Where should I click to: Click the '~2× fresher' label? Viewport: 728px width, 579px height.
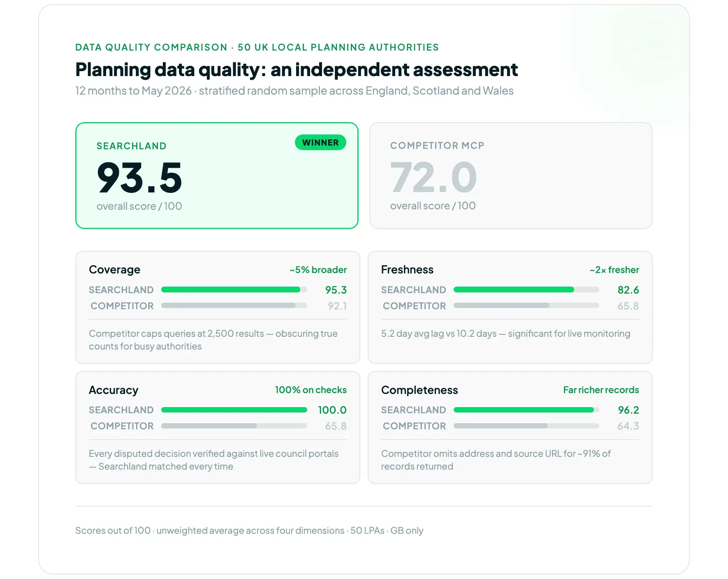click(614, 270)
